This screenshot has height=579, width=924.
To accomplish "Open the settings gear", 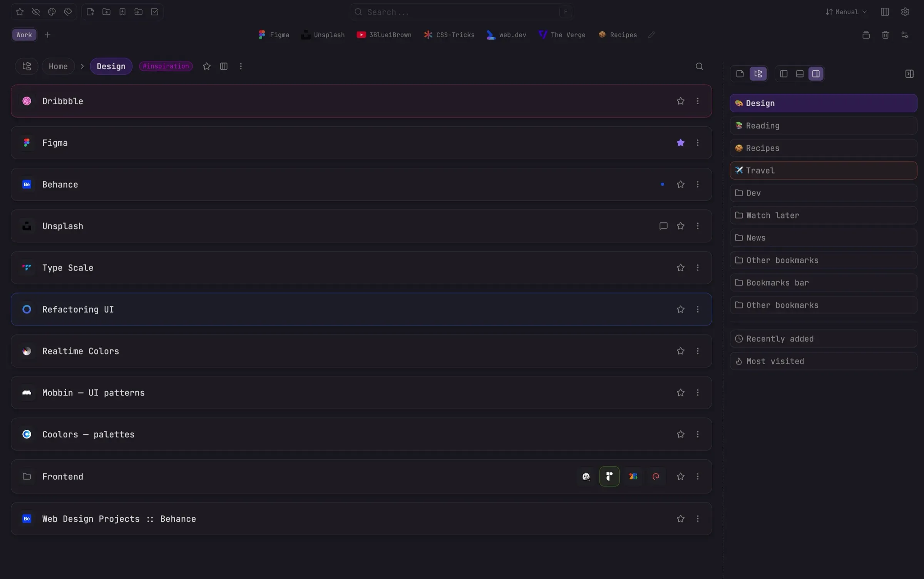I will [905, 12].
